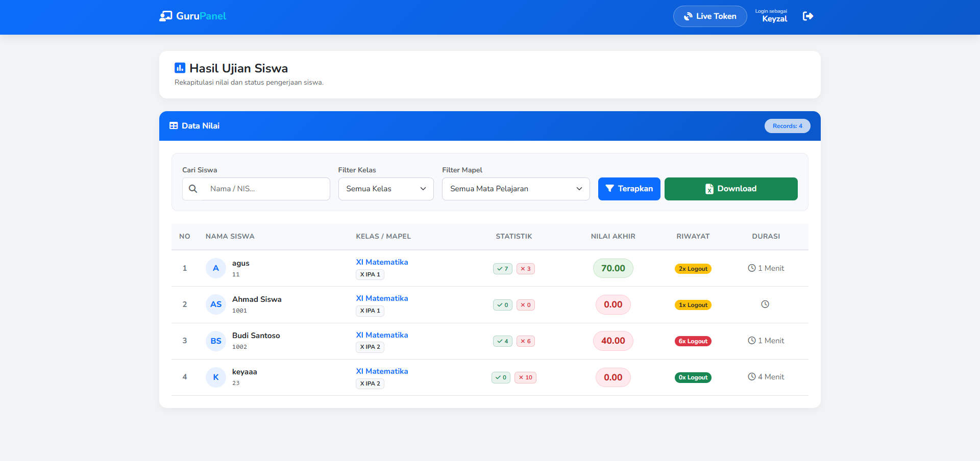The height and width of the screenshot is (461, 980).
Task: Click agus's avatar circle labeled A
Action: tap(215, 268)
